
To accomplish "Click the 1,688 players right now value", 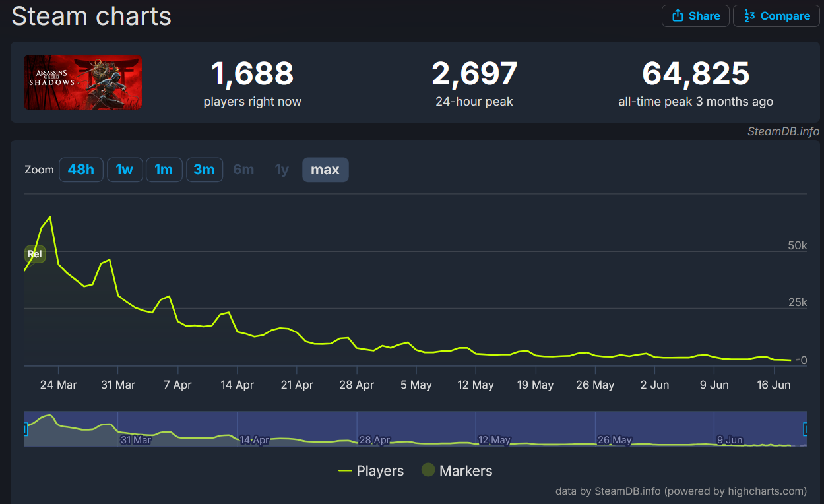I will [252, 74].
